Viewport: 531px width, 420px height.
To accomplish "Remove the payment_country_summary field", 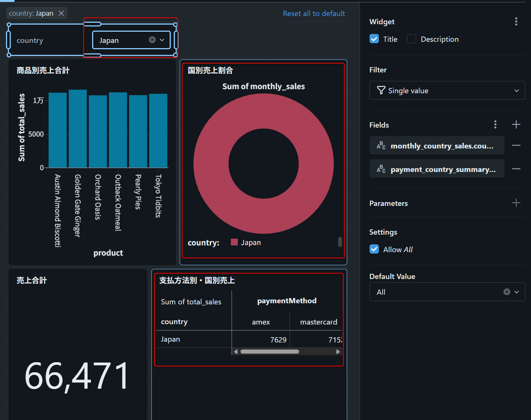I will click(516, 169).
